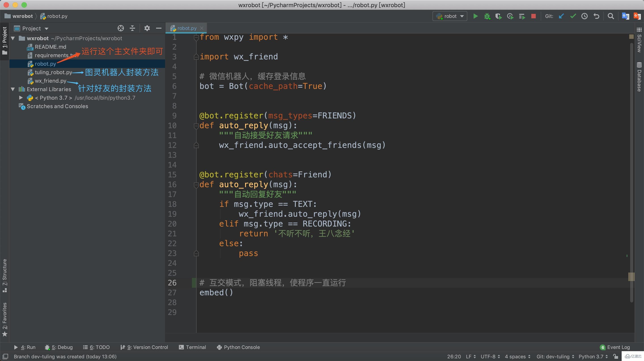
Task: Click the red Google Translate icon
Action: pos(637,16)
